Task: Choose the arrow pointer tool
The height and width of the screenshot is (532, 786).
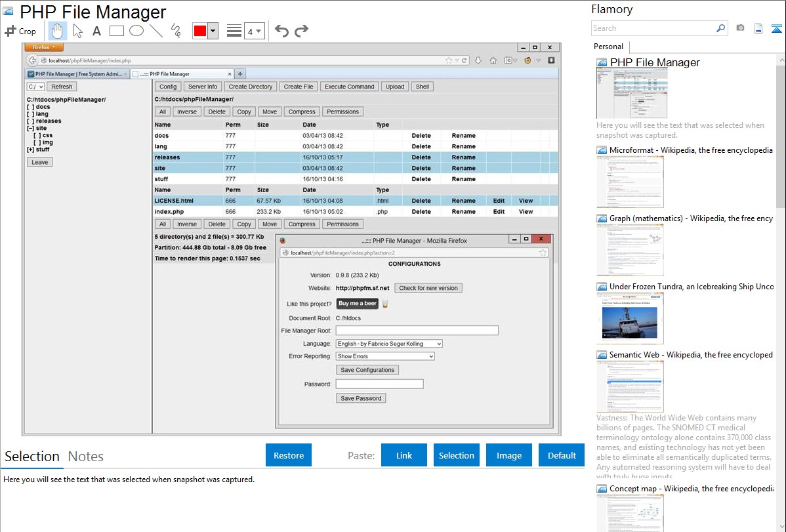Action: 77,31
